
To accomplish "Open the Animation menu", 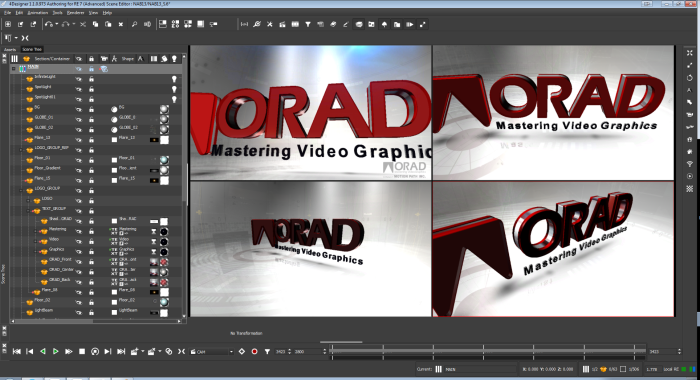I will click(37, 13).
